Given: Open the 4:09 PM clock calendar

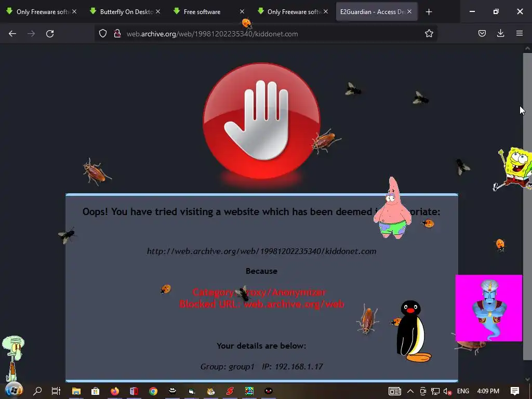Looking at the screenshot, I should (488, 391).
